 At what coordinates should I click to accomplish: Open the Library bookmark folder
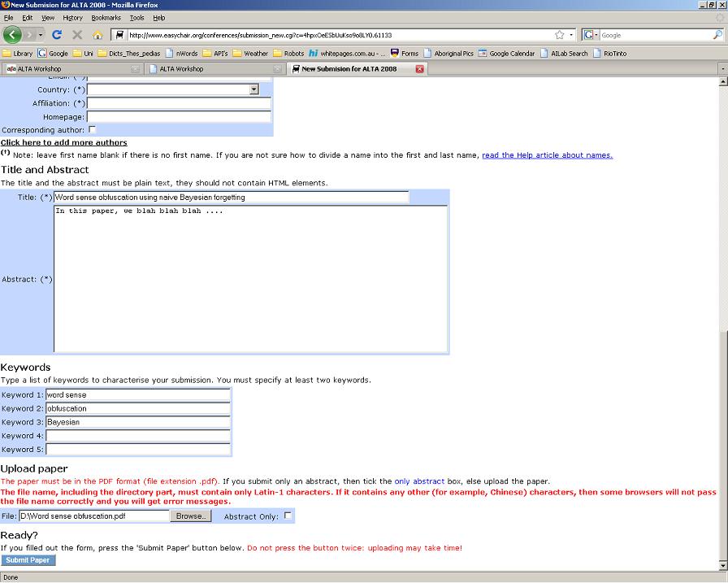tap(17, 54)
